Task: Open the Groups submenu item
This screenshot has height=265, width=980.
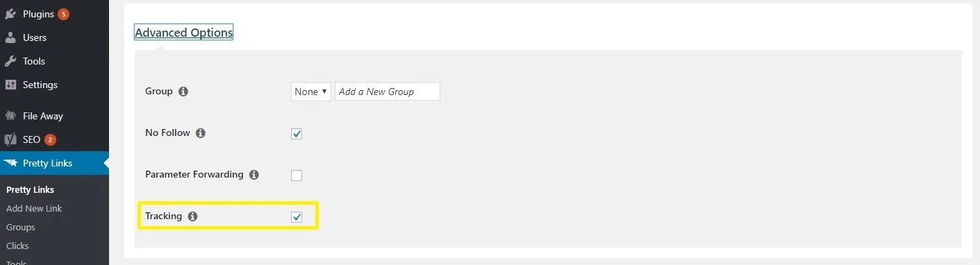Action: (x=21, y=227)
